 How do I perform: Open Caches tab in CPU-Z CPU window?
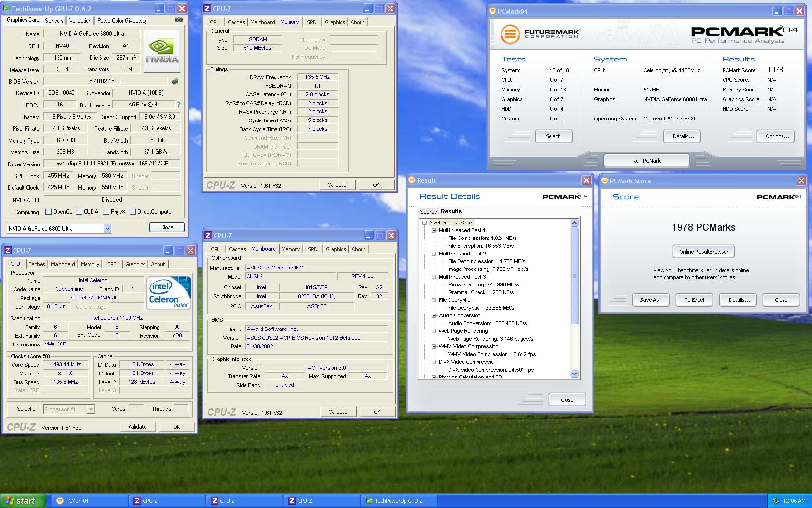pyautogui.click(x=36, y=264)
